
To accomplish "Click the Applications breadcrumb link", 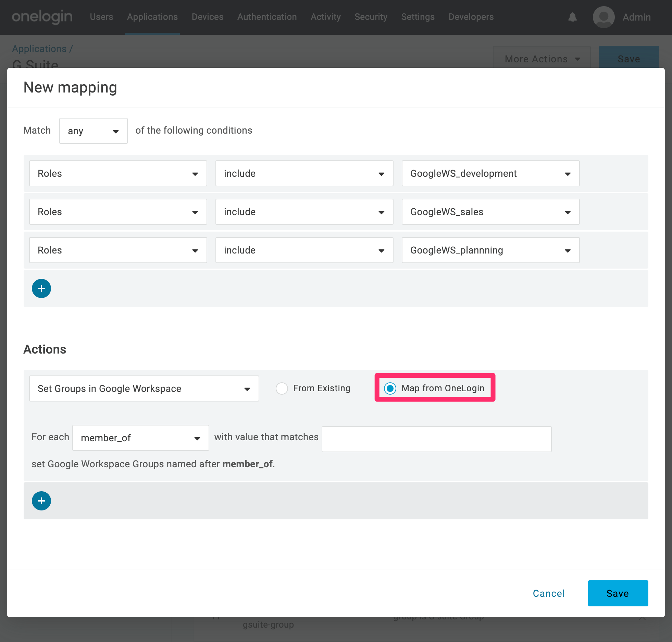I will (x=39, y=49).
